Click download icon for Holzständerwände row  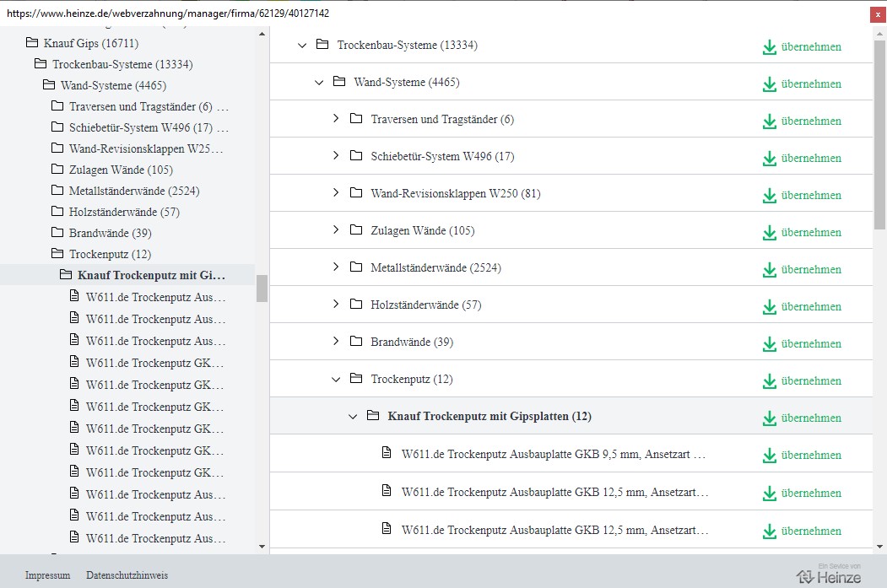coord(770,307)
